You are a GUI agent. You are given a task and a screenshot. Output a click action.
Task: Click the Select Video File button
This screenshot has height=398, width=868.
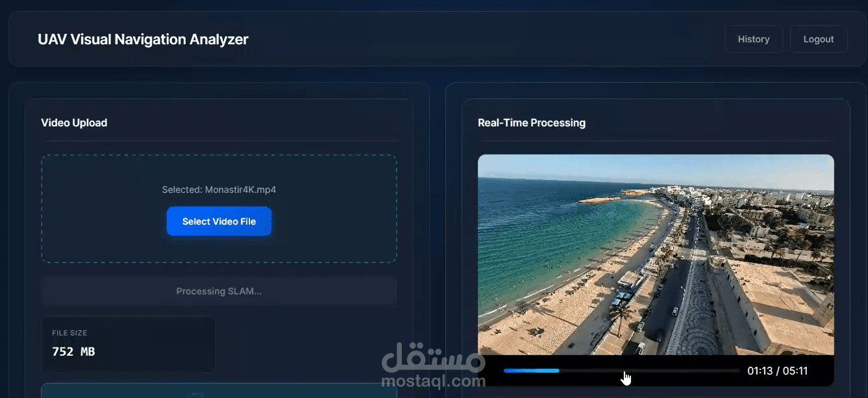pos(219,221)
